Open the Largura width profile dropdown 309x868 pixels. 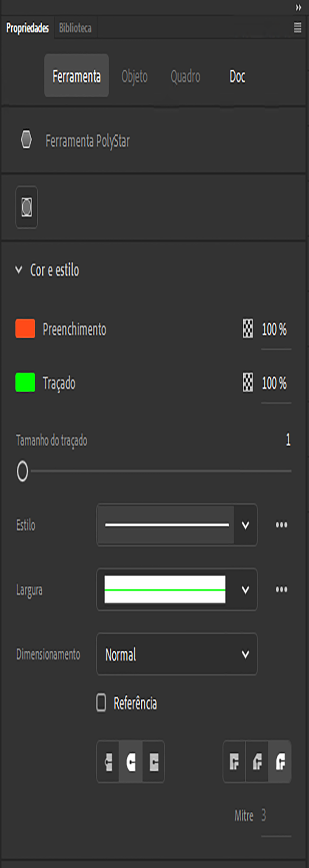[x=246, y=590]
